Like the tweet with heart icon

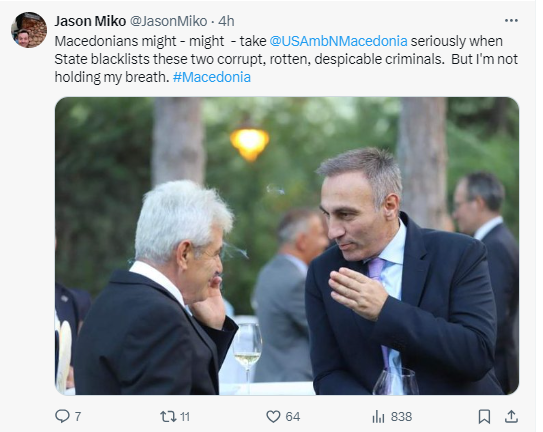point(273,416)
